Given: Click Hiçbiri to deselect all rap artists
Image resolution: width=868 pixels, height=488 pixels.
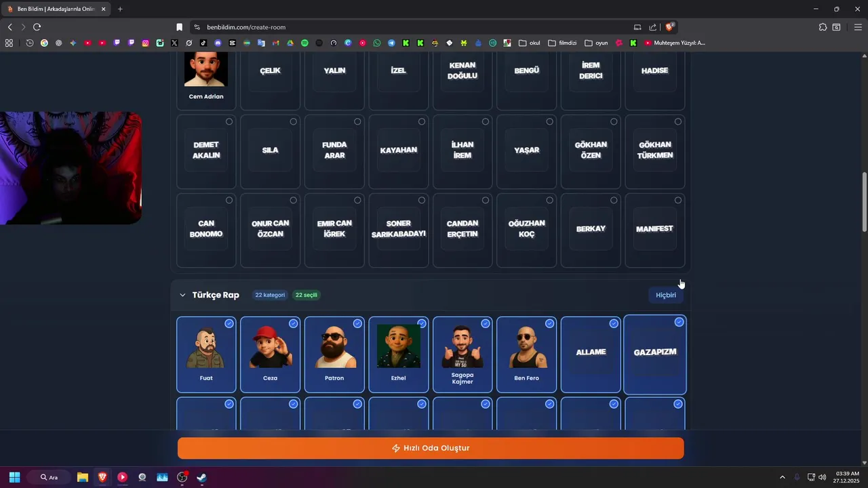Looking at the screenshot, I should click(x=666, y=295).
